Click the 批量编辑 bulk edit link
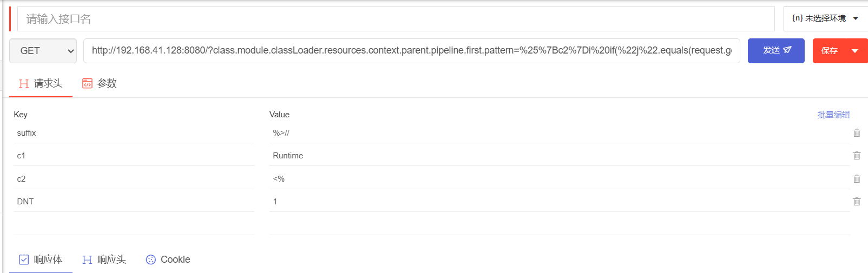 [x=833, y=115]
